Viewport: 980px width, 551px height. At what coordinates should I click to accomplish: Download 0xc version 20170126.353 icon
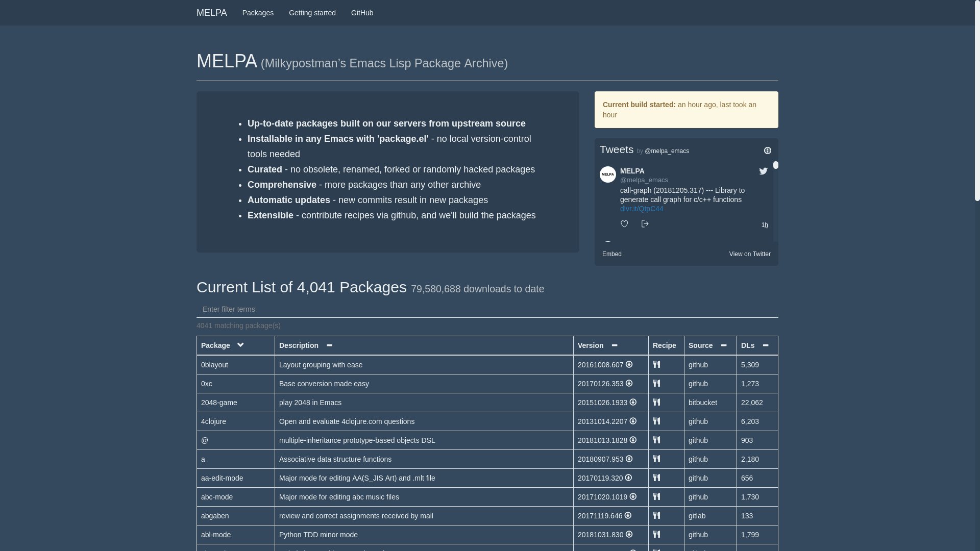click(x=629, y=384)
